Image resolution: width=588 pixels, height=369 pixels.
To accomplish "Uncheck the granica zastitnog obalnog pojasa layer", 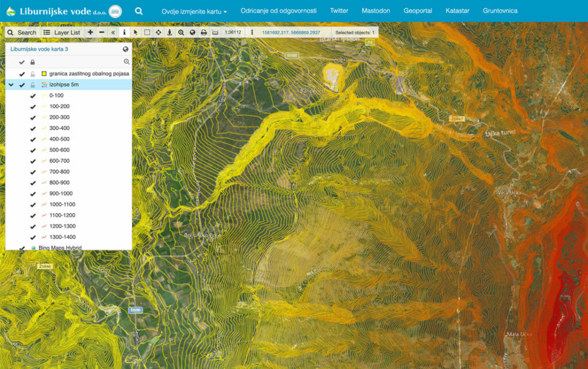I will [22, 74].
